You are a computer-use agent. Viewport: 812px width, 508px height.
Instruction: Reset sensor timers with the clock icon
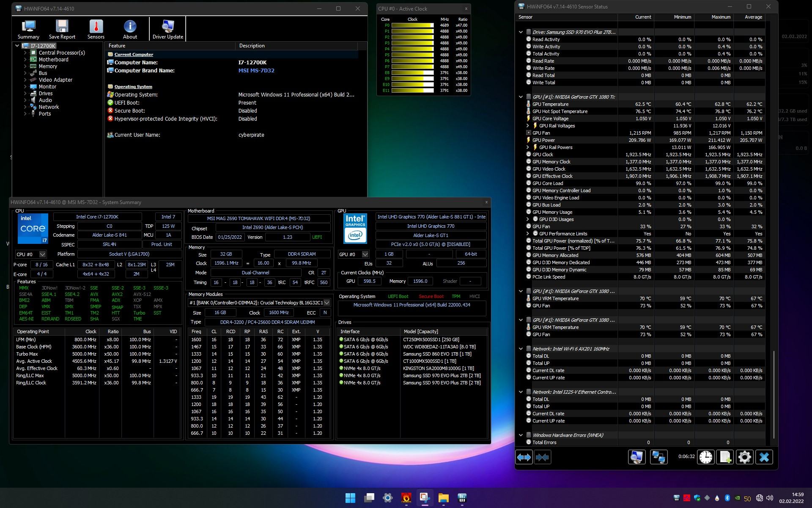pos(705,457)
